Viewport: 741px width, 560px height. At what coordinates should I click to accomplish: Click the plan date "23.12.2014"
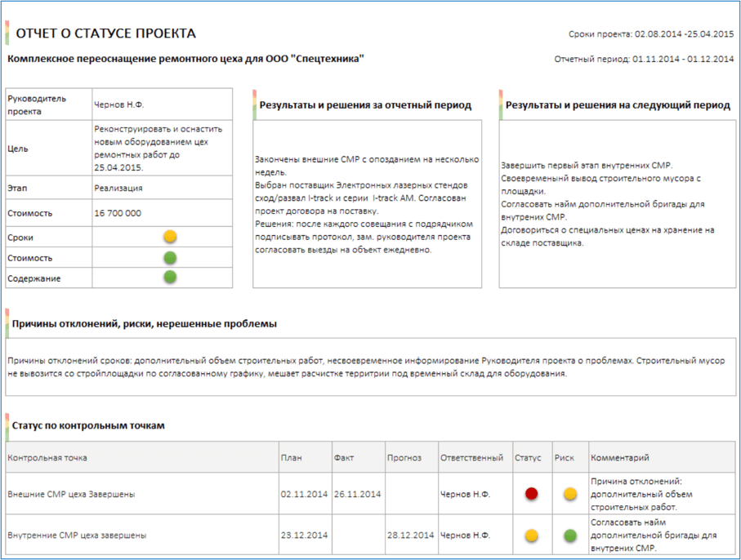[x=304, y=536]
